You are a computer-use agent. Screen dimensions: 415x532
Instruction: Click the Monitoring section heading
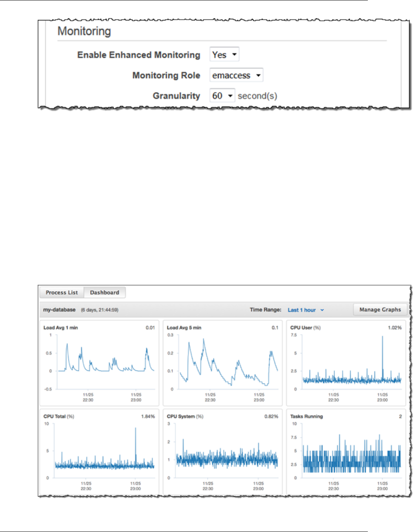coord(84,31)
